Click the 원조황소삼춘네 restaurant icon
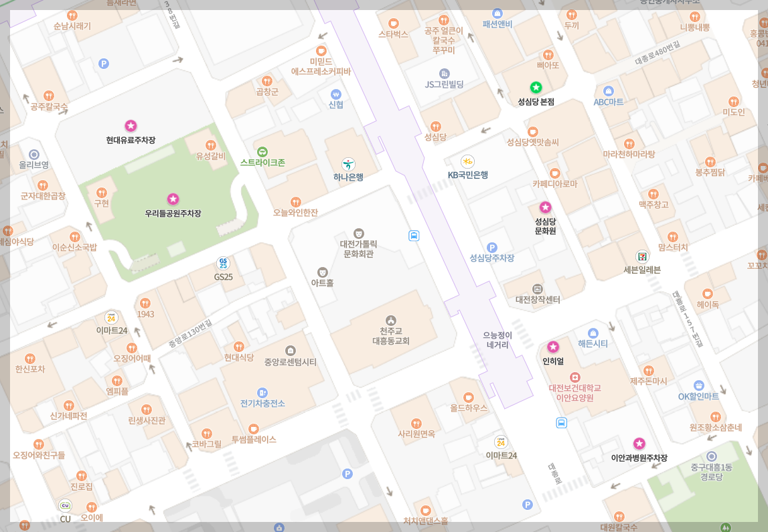Viewport: 768px width, 532px height. (x=716, y=417)
